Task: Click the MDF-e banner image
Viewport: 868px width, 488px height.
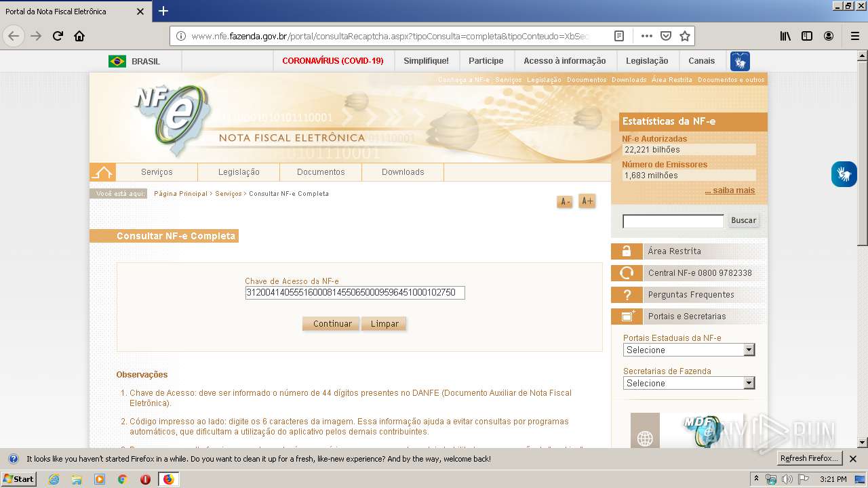Action: pyautogui.click(x=687, y=430)
